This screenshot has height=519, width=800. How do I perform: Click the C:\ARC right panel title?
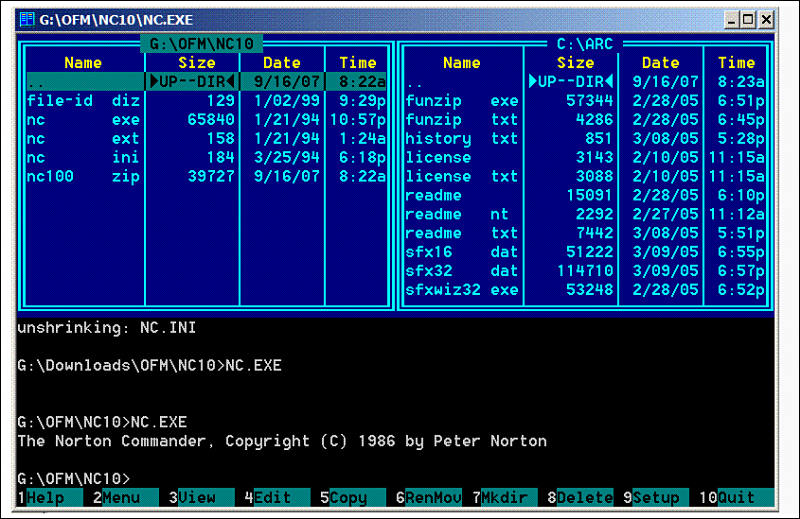585,44
